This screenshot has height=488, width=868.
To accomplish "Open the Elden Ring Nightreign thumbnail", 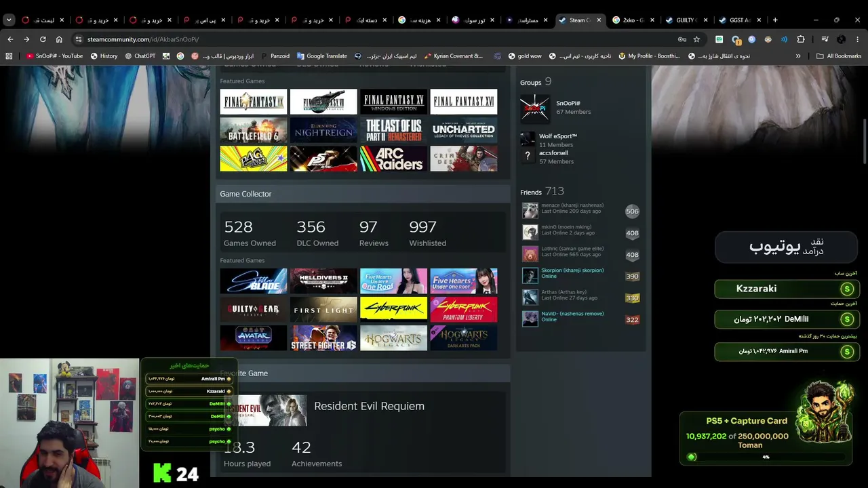I will point(323,130).
